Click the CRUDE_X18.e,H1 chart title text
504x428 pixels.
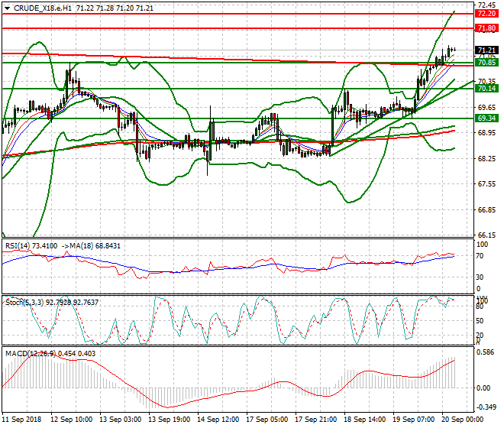[43, 8]
